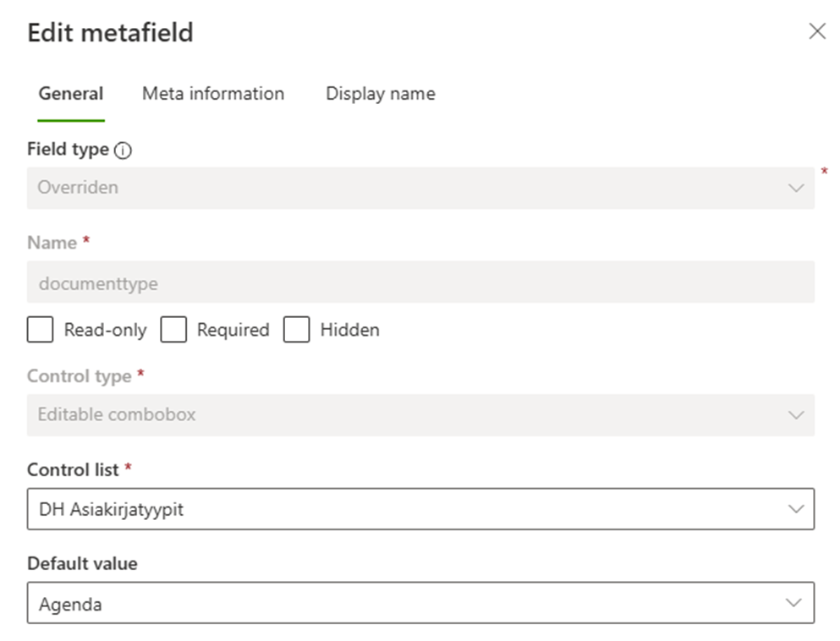Click the Hidden label text

[349, 330]
